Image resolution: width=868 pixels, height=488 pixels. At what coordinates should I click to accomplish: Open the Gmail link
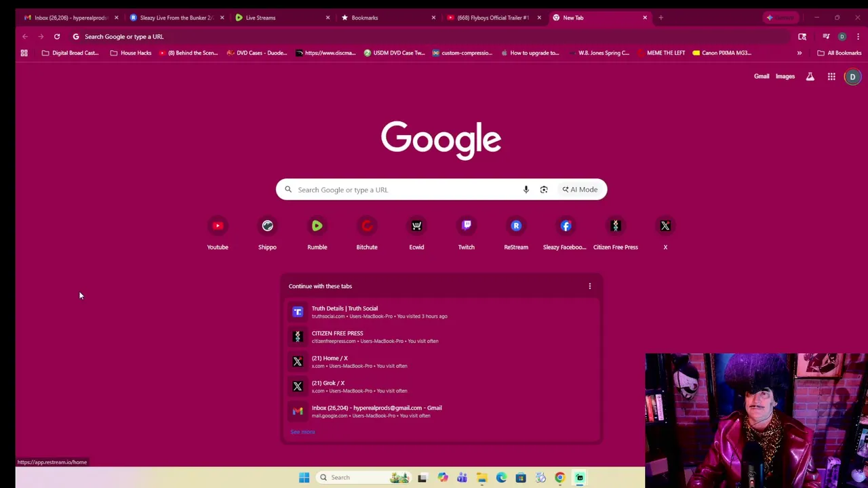[x=762, y=77]
